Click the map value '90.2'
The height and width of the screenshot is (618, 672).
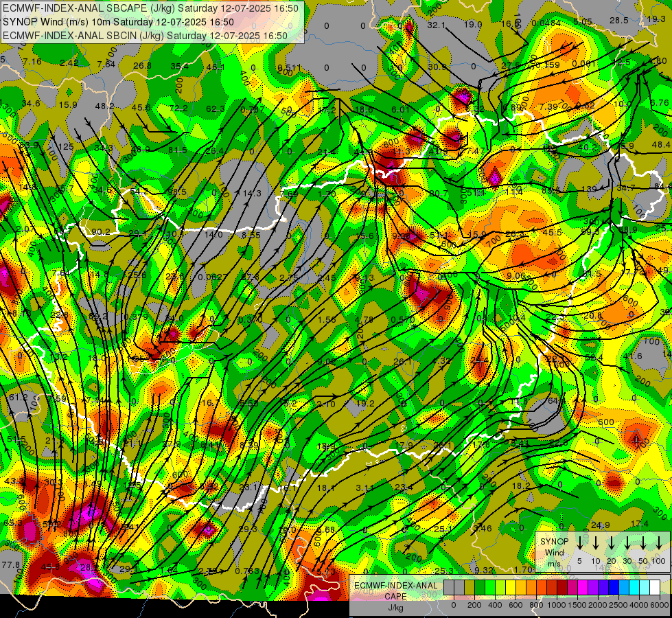point(101,232)
